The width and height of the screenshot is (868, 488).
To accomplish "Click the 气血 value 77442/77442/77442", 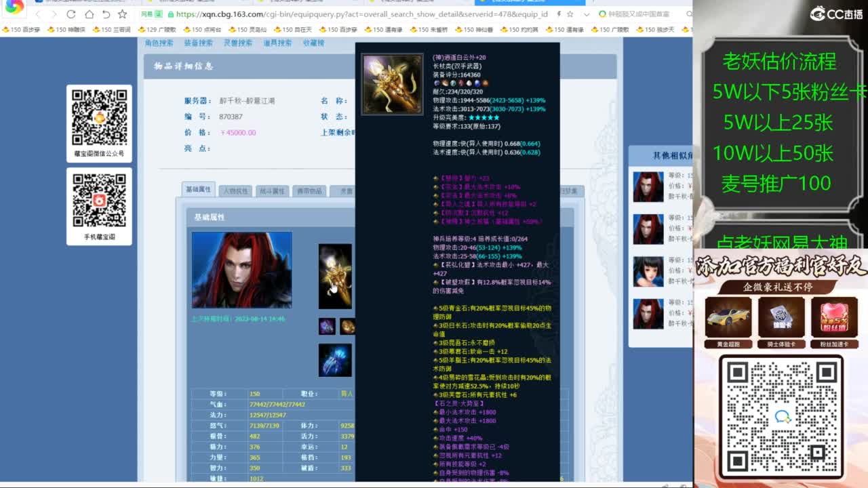I will coord(277,405).
